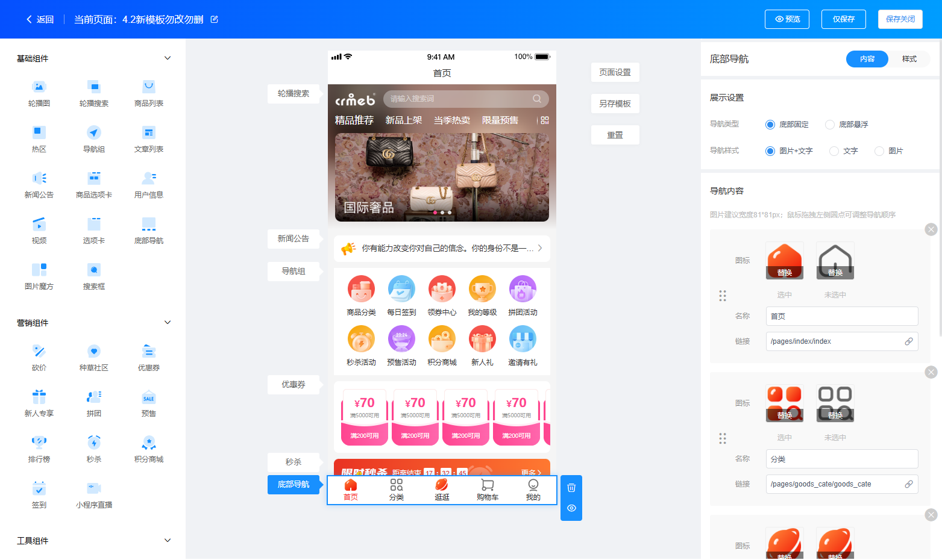Add the 排行榜 ranking component
The image size is (942, 560).
[39, 449]
